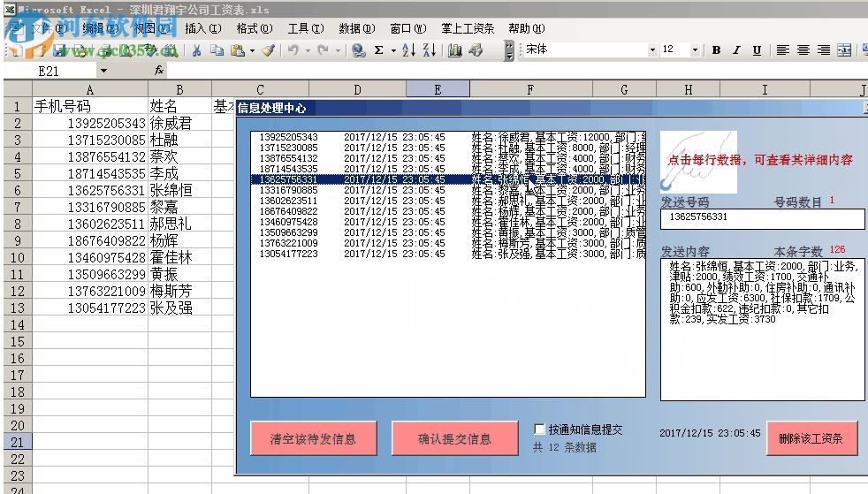
Task: Click 确认提交信息 button
Action: (x=454, y=438)
